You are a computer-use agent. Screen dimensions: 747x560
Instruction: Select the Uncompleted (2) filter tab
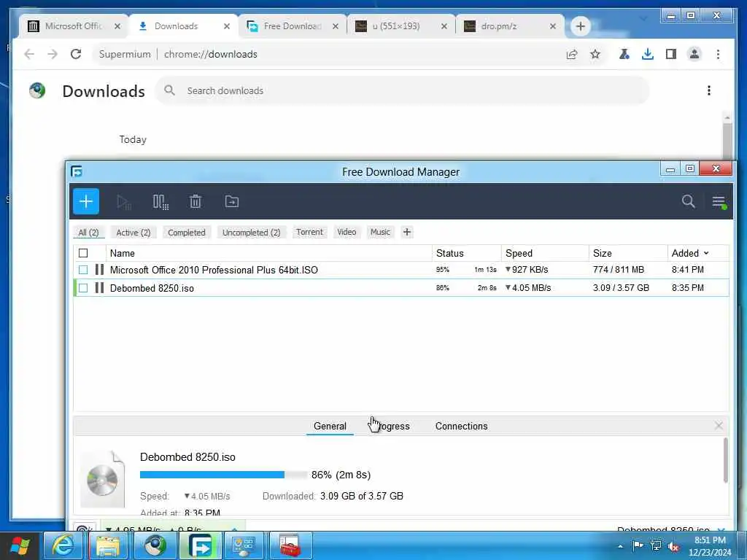coord(251,233)
